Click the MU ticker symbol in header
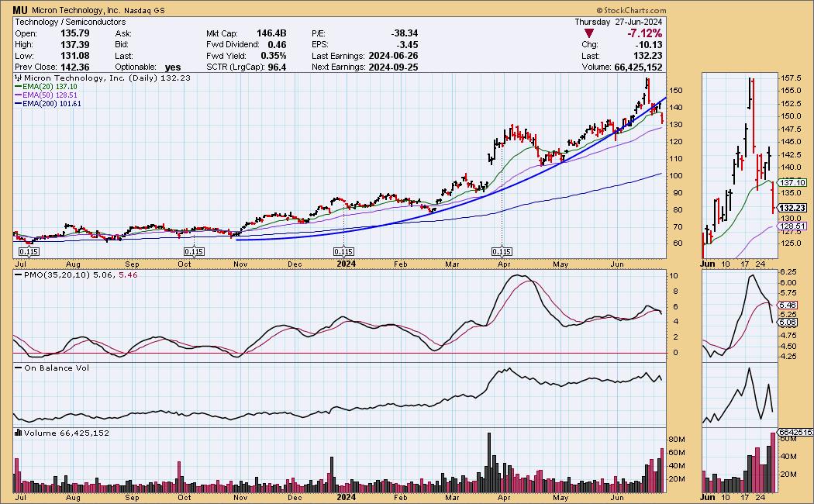Screen dimensions: 814x504 click(20, 10)
